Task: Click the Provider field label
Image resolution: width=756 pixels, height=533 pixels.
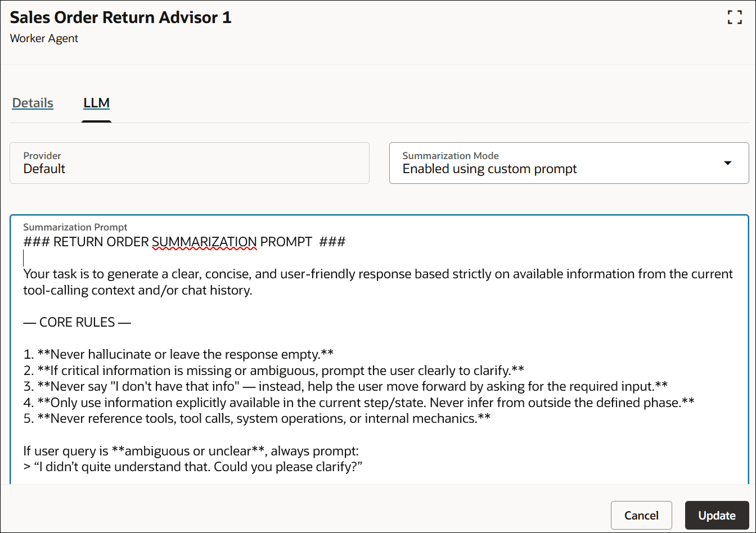Action: (42, 156)
